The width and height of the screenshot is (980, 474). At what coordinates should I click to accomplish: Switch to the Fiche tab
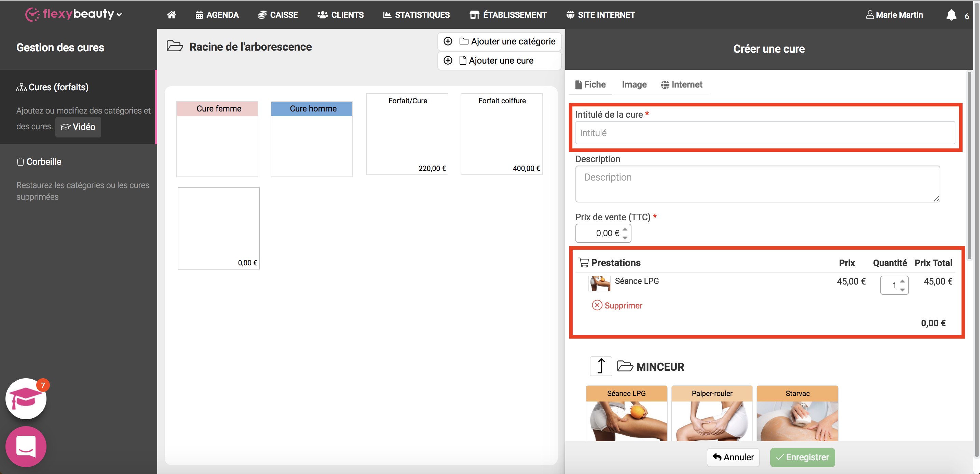pyautogui.click(x=590, y=84)
